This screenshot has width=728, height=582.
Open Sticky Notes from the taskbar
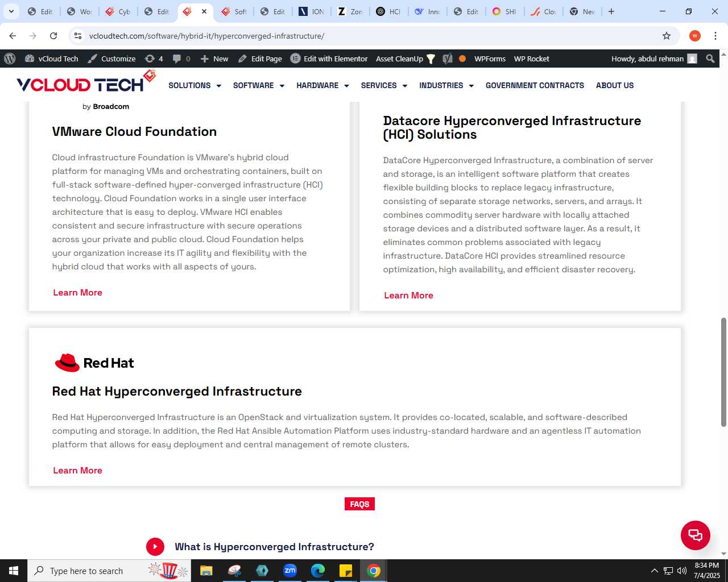(346, 571)
